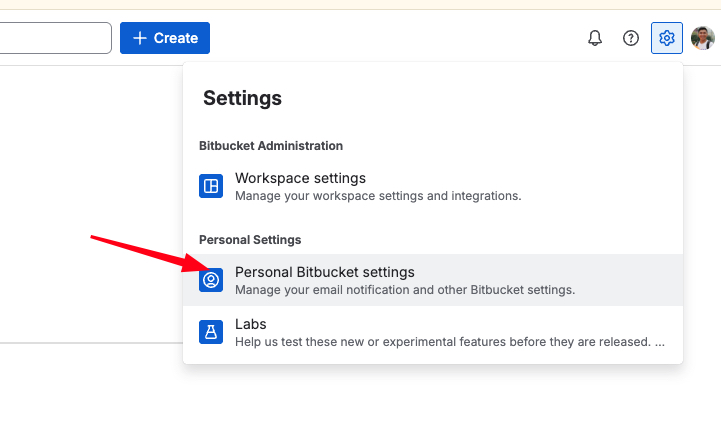
Task: Open the user profile avatar
Action: [703, 38]
